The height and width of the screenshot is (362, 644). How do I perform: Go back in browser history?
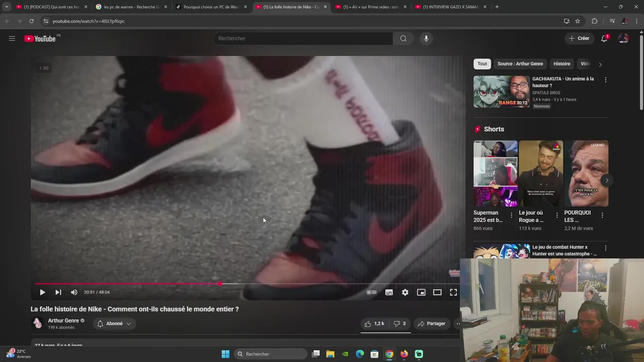[7, 21]
